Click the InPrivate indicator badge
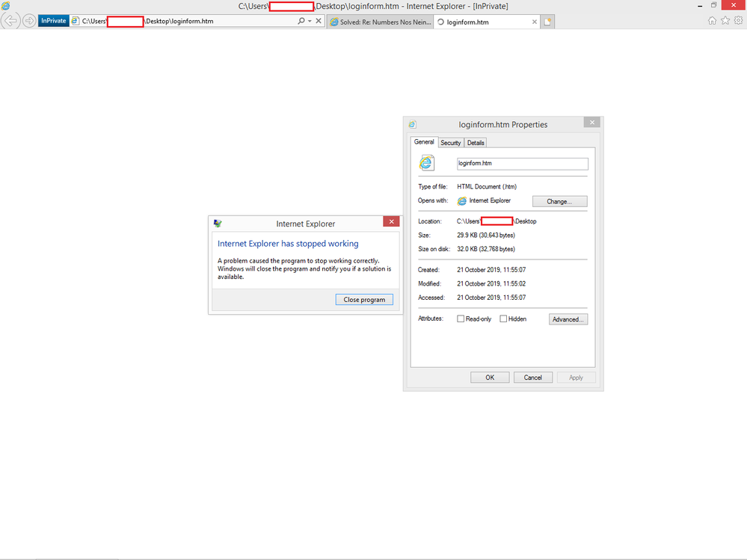Screen dimensions: 747x560 click(53, 21)
